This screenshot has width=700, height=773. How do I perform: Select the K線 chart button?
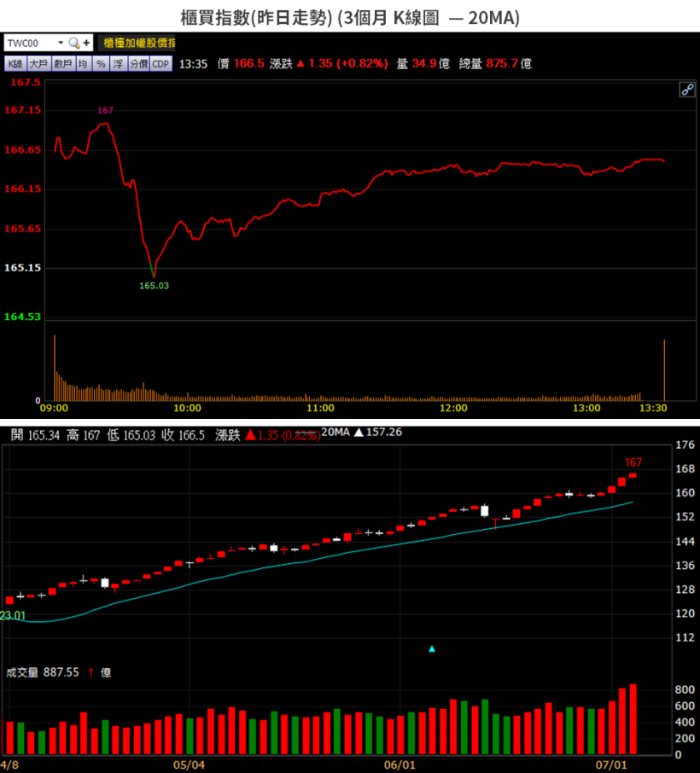pyautogui.click(x=15, y=64)
